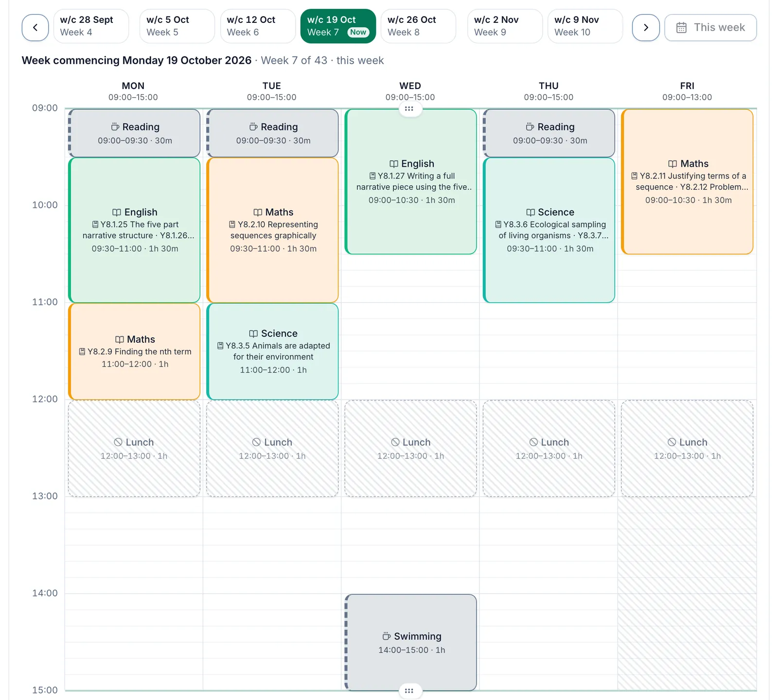Viewport: 778px width, 700px height.
Task: Click the cup icon on Thursday Reading
Action: (x=530, y=127)
